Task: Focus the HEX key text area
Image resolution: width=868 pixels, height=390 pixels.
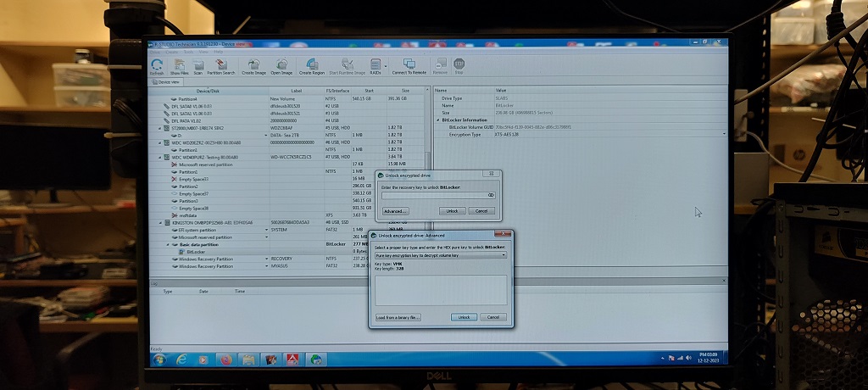Action: pos(441,290)
